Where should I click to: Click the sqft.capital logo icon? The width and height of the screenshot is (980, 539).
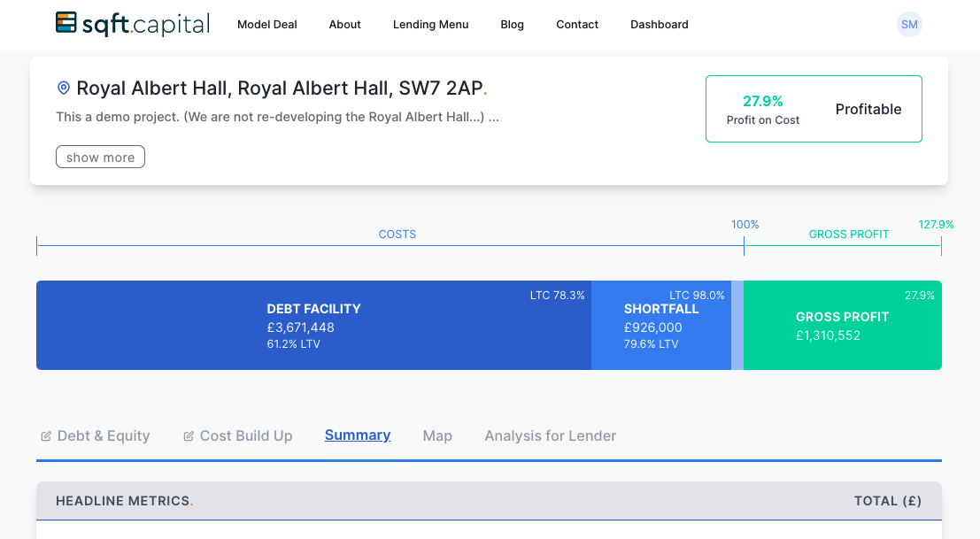pos(66,24)
